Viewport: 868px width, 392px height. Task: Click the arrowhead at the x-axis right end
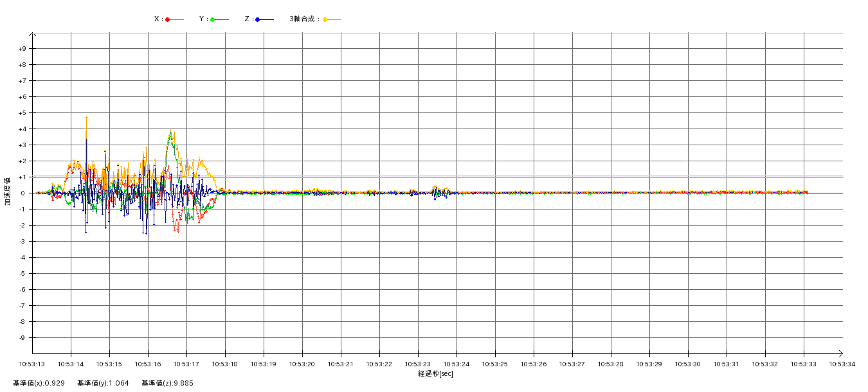coord(840,353)
